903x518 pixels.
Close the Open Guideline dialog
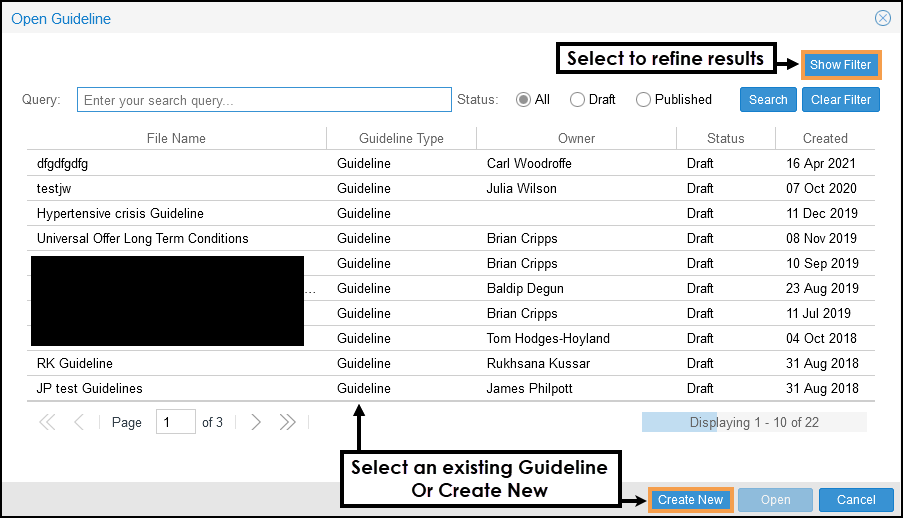(x=882, y=18)
